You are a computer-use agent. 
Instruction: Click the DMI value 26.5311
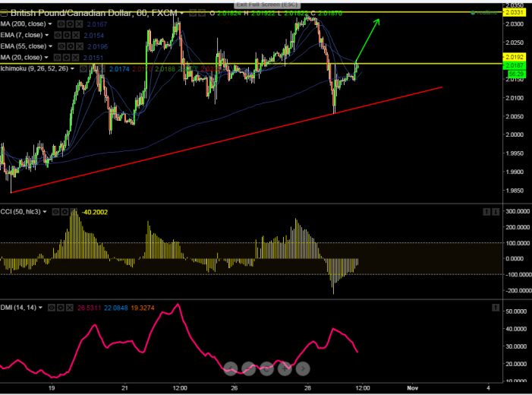coord(90,308)
